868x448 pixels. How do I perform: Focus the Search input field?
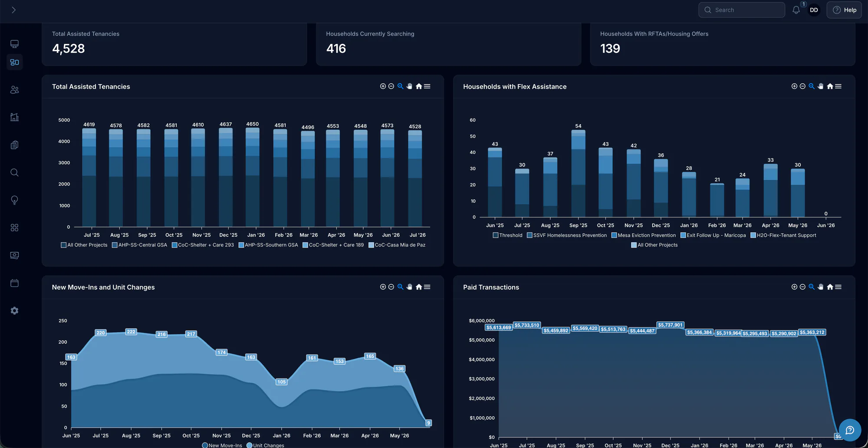[742, 10]
